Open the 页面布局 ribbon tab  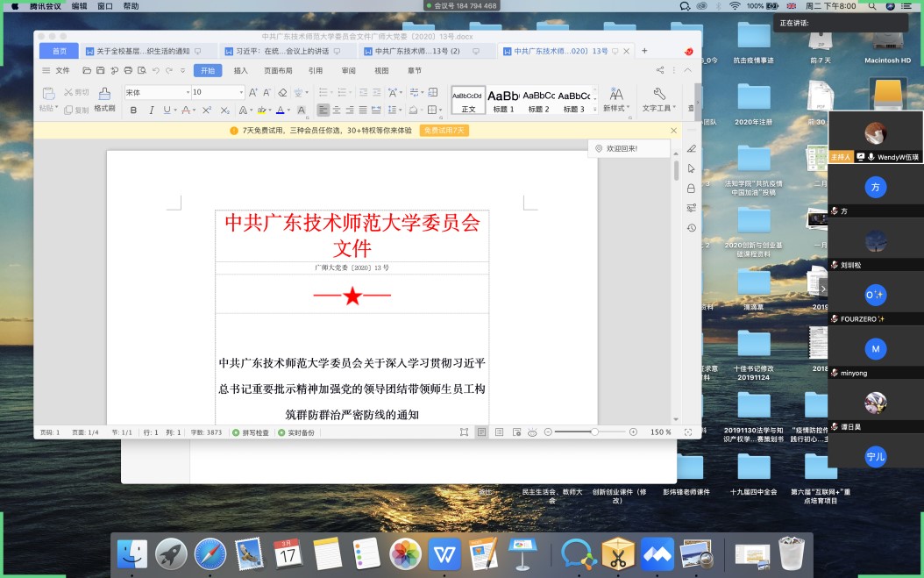coord(278,71)
